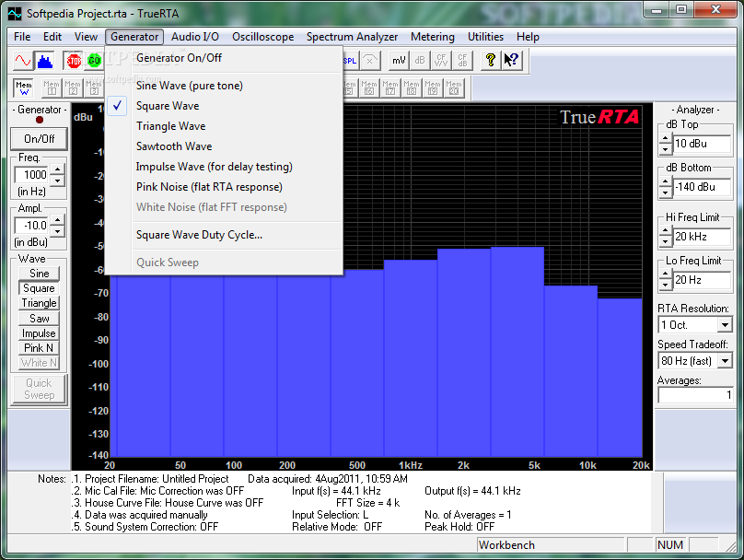Click the CF V/V toolbar icon
744x560 pixels.
point(441,61)
